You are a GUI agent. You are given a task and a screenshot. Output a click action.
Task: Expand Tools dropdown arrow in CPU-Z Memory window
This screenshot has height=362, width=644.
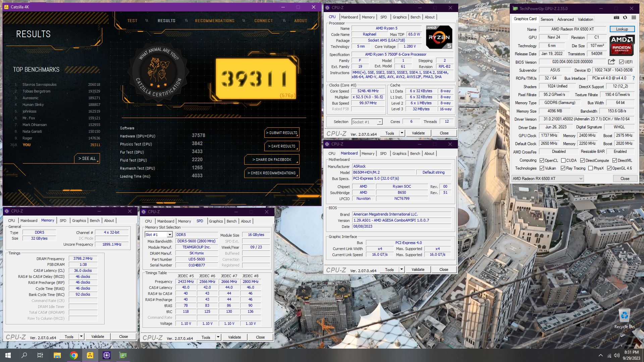(x=81, y=337)
